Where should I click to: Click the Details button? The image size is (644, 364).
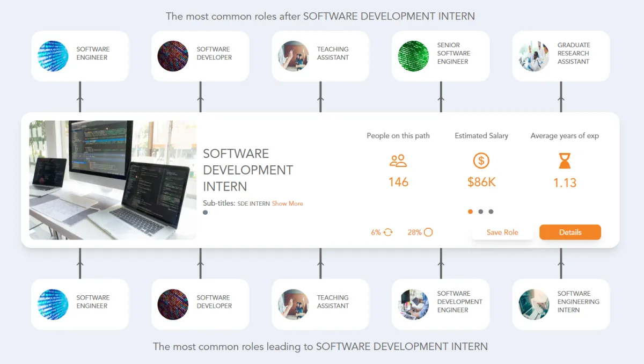click(x=570, y=232)
